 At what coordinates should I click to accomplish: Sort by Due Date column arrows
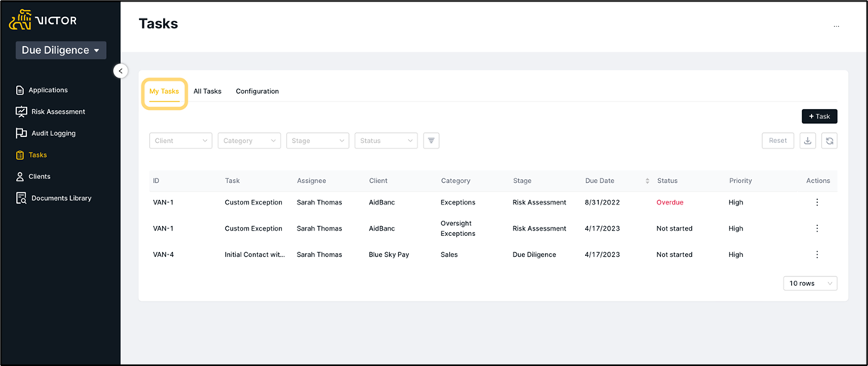point(647,181)
